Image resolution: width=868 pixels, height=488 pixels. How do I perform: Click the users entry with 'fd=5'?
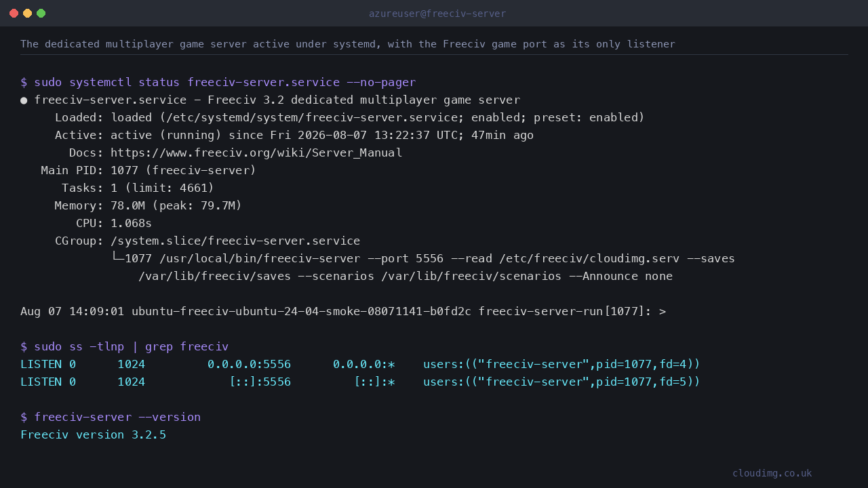click(561, 382)
